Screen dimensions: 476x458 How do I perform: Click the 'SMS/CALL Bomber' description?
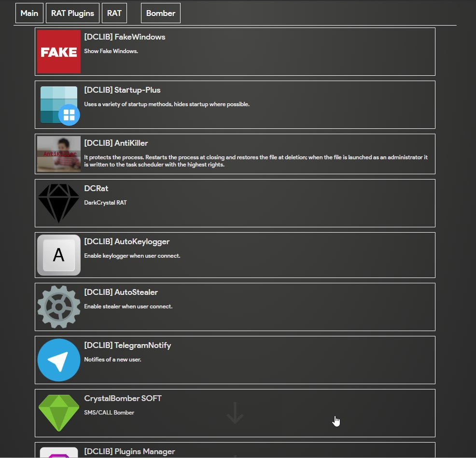pyautogui.click(x=109, y=413)
